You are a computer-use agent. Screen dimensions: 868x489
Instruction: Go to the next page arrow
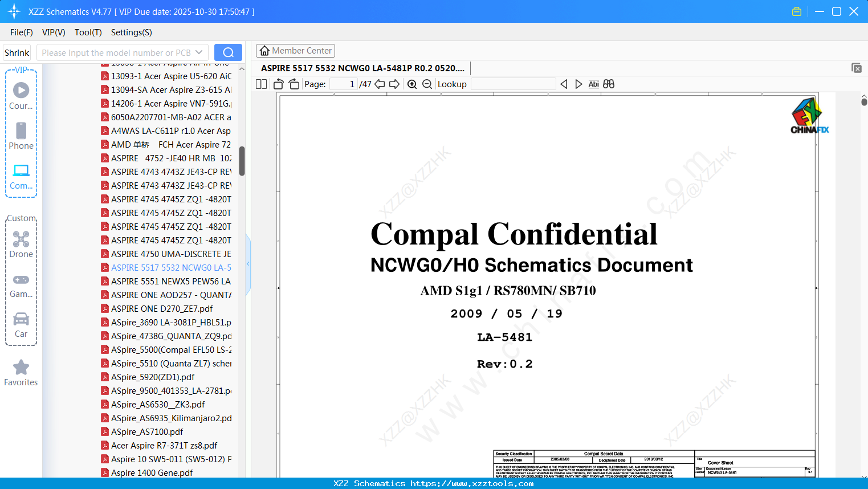pos(394,84)
